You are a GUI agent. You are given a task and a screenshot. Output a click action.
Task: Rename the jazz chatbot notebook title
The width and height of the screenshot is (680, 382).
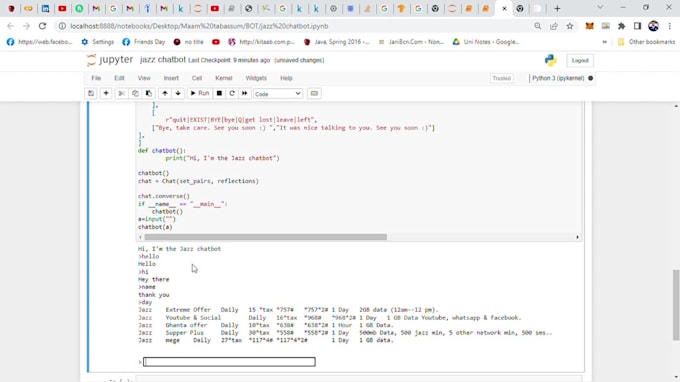tap(163, 60)
